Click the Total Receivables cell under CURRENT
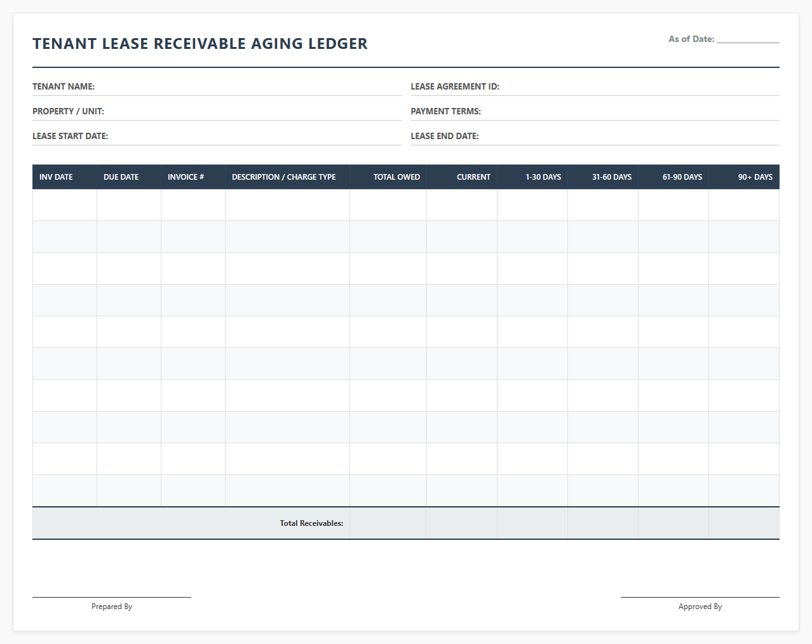 462,523
